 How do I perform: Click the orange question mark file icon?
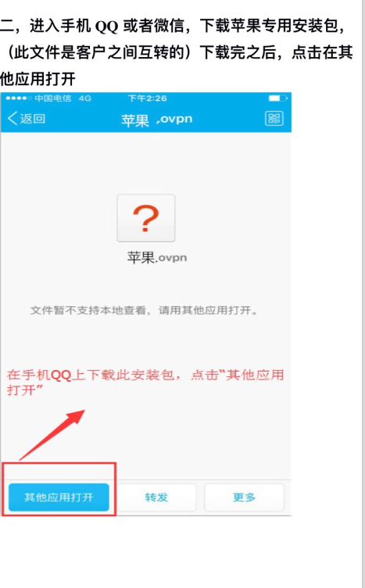[x=146, y=218]
